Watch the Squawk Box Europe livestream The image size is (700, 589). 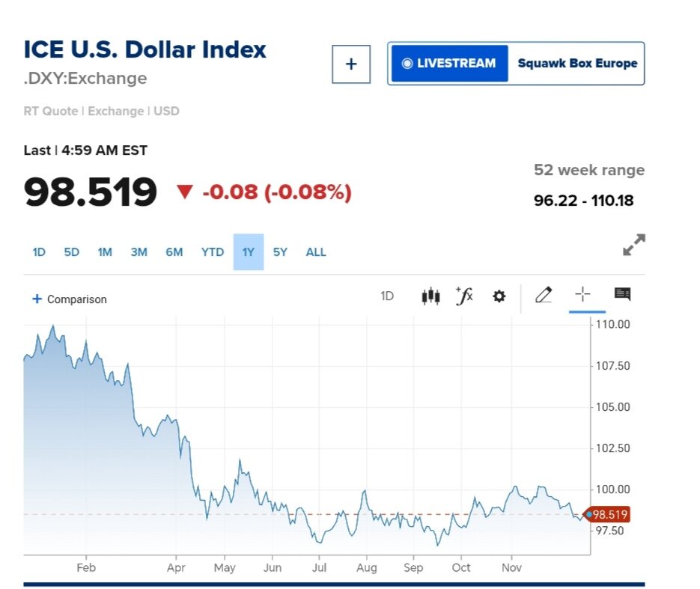[x=516, y=64]
